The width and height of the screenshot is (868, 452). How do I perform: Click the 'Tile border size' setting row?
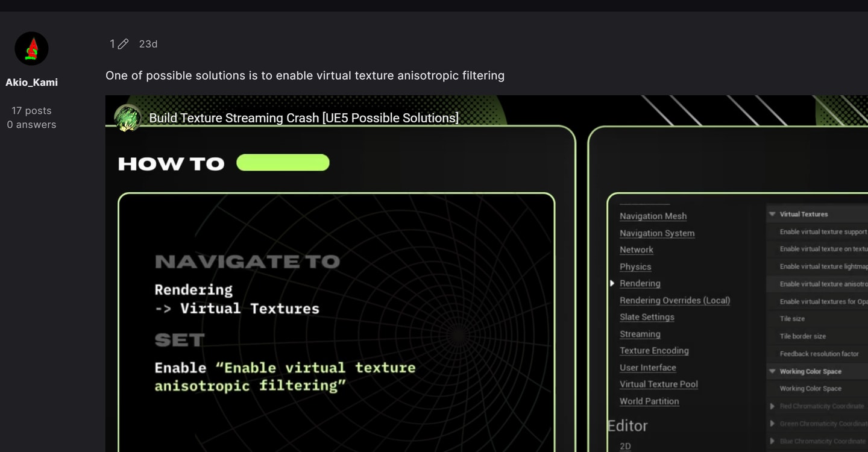tap(817, 336)
